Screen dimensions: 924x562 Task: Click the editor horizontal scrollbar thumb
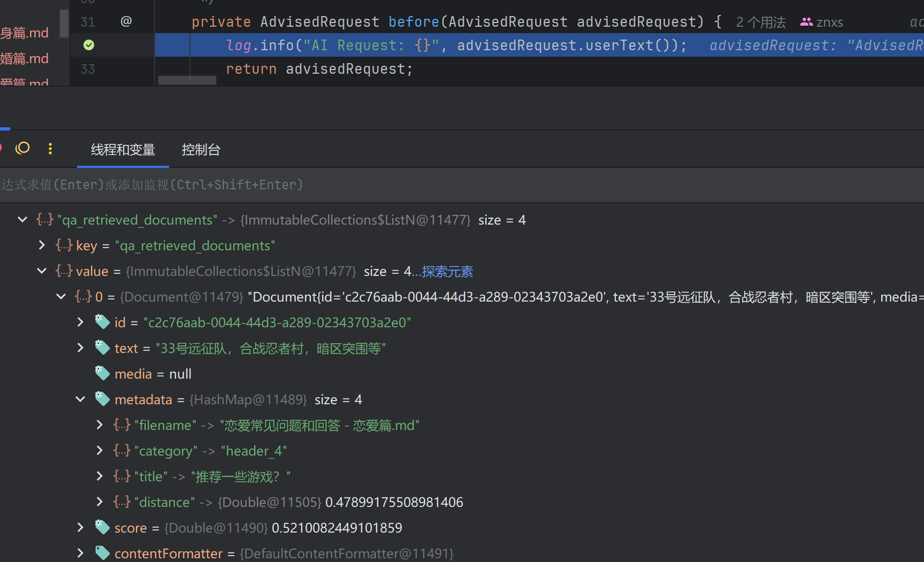187,80
